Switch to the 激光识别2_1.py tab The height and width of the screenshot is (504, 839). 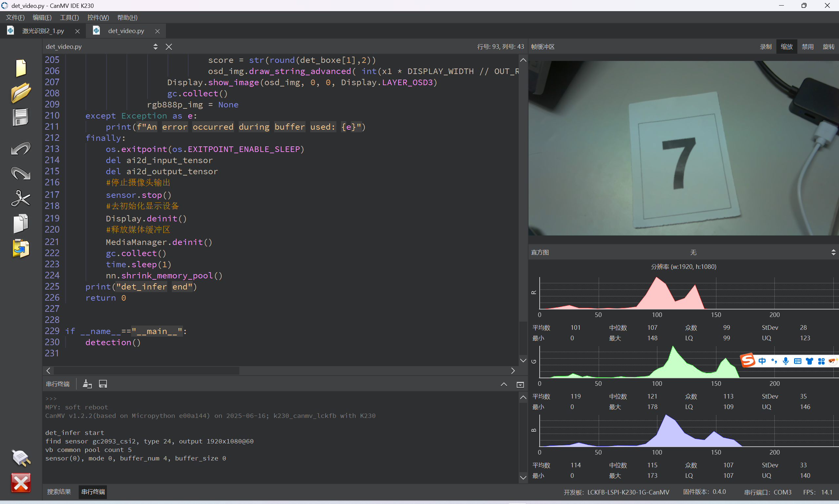pos(43,31)
